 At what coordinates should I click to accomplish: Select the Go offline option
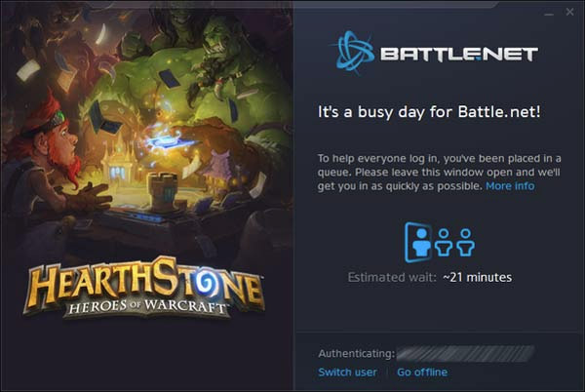422,372
